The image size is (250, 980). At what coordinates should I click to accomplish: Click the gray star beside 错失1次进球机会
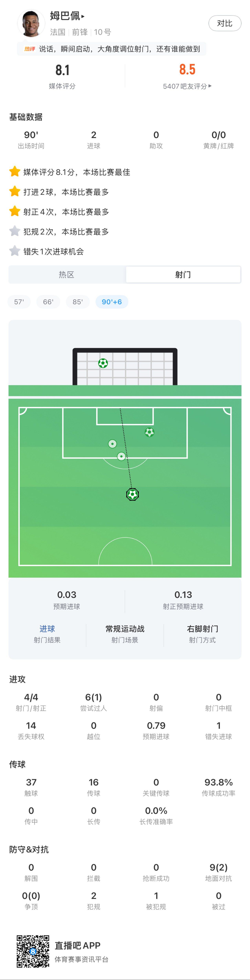click(x=15, y=251)
